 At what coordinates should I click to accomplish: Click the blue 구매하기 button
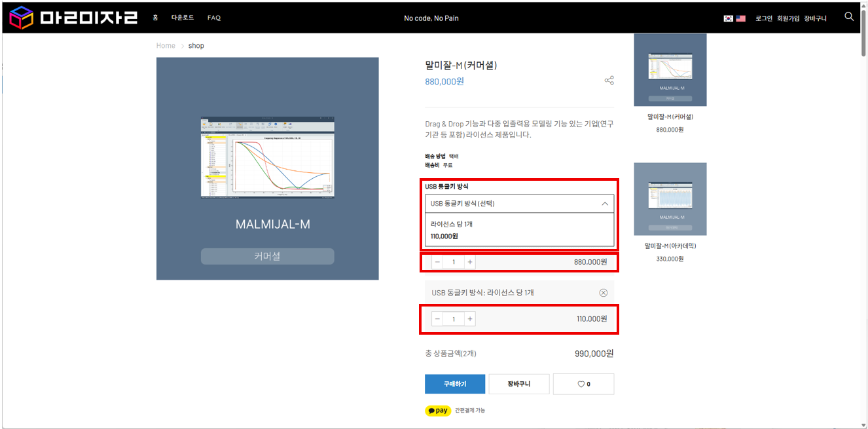[x=455, y=384]
